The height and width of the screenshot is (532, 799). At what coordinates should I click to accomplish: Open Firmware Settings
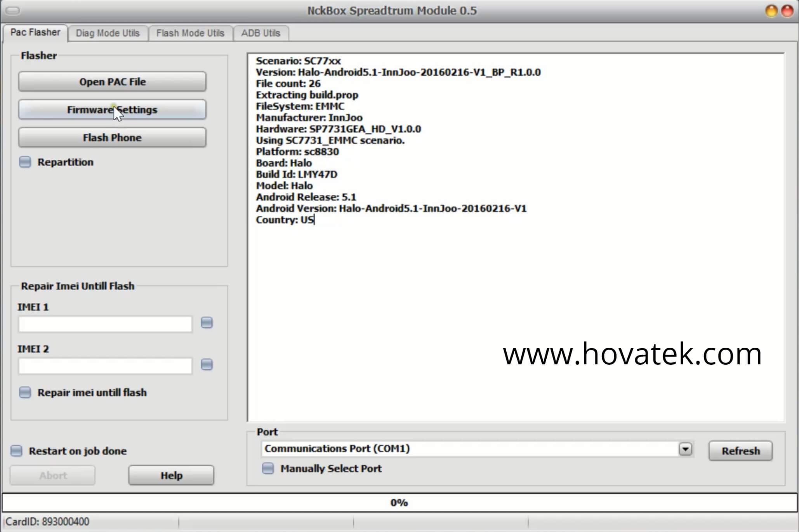pyautogui.click(x=112, y=110)
